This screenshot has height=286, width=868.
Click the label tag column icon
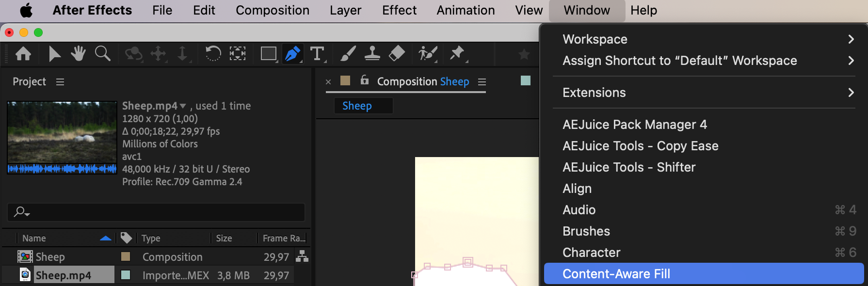126,238
